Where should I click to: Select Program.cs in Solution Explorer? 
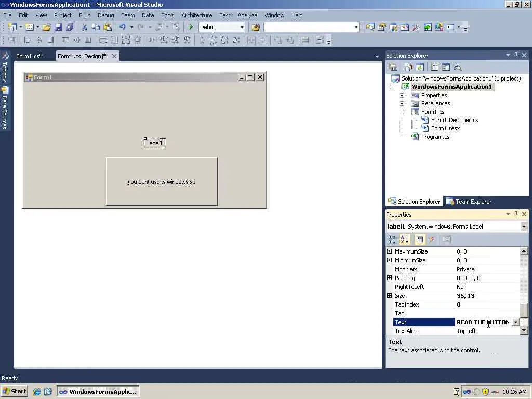coord(435,137)
